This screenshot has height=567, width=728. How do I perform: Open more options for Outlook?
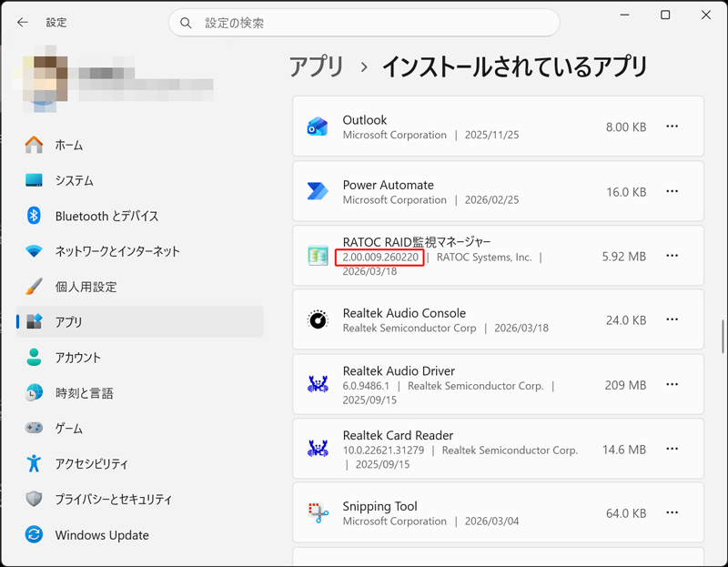[x=672, y=127]
